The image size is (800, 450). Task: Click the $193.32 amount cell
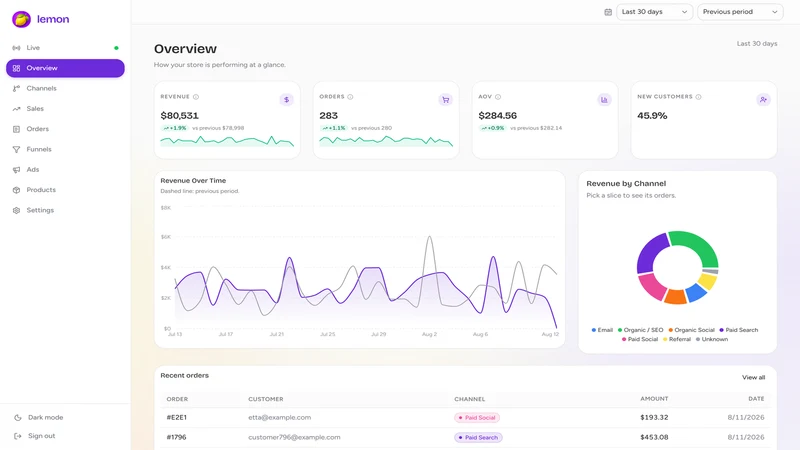pos(654,417)
